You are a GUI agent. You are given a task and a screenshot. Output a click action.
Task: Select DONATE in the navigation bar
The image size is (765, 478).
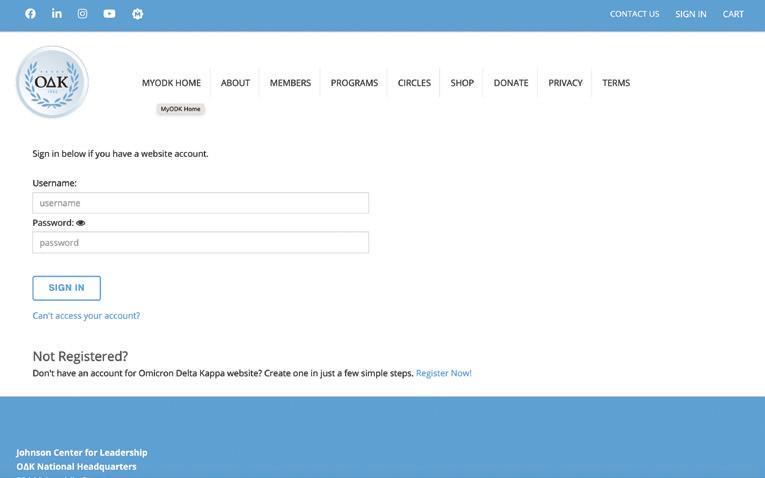[511, 83]
